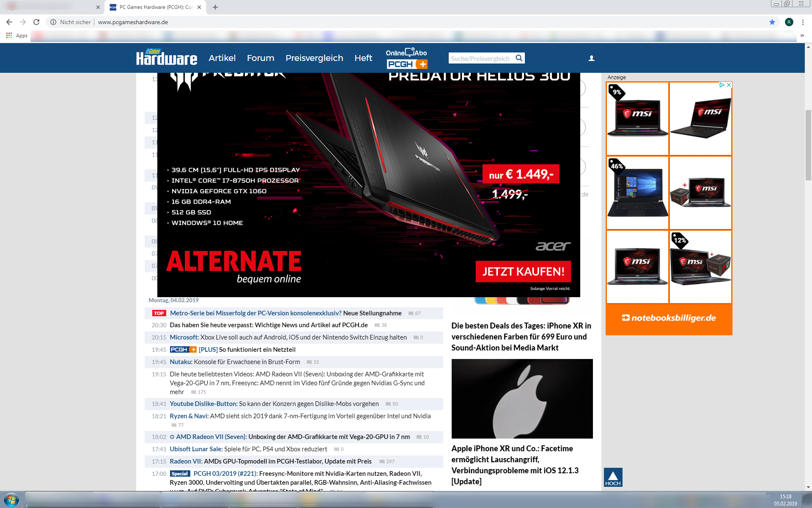Screen dimensions: 812x508
Task: Open the Preisvergleich menu
Action: (x=314, y=58)
